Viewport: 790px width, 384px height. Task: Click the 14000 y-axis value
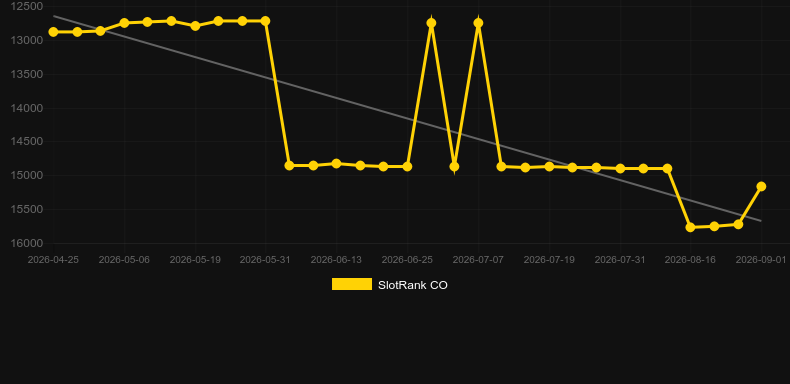click(27, 108)
